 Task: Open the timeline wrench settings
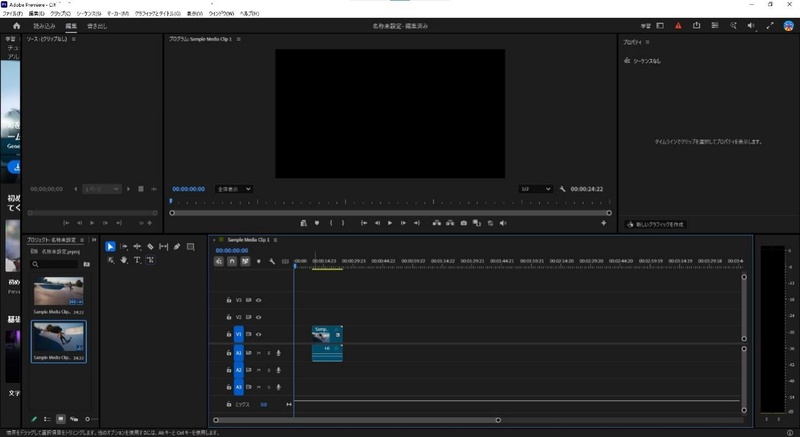click(272, 262)
